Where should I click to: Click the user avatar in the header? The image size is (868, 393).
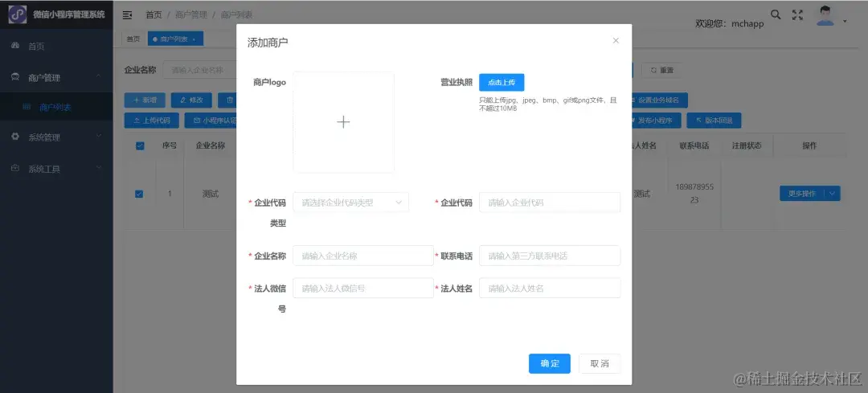tap(825, 15)
